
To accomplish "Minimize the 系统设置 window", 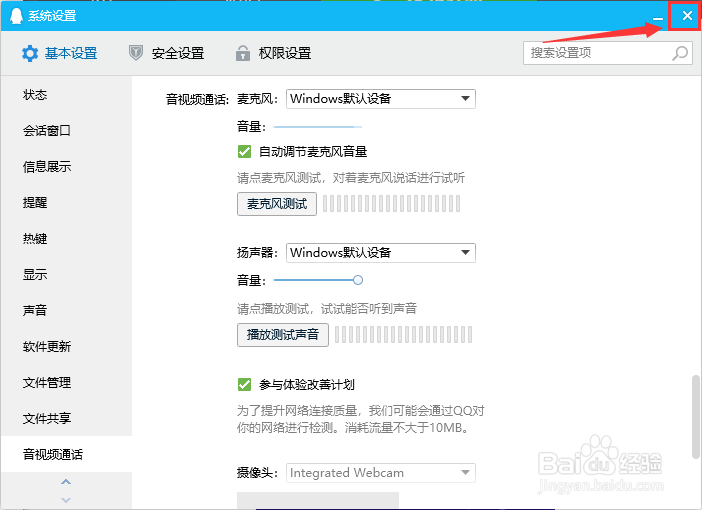I will pyautogui.click(x=658, y=17).
